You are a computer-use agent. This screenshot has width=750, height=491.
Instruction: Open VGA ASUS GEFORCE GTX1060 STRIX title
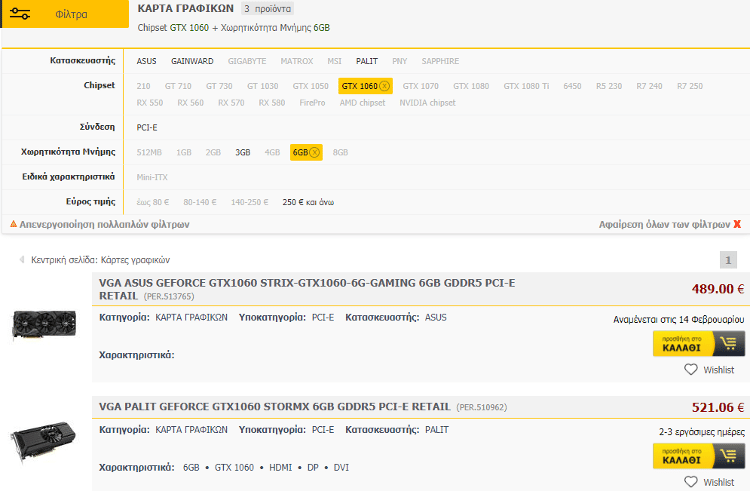pos(307,289)
